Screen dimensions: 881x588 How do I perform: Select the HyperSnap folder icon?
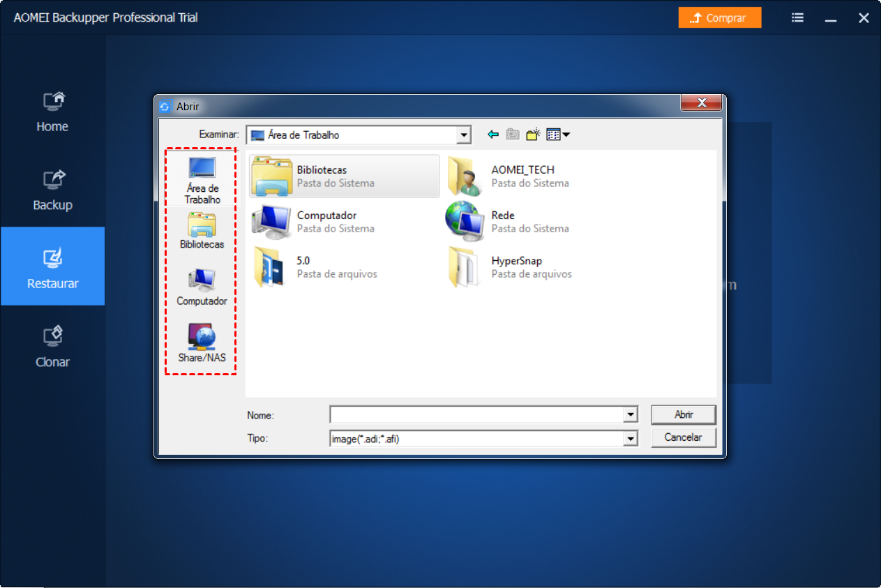pyautogui.click(x=465, y=266)
